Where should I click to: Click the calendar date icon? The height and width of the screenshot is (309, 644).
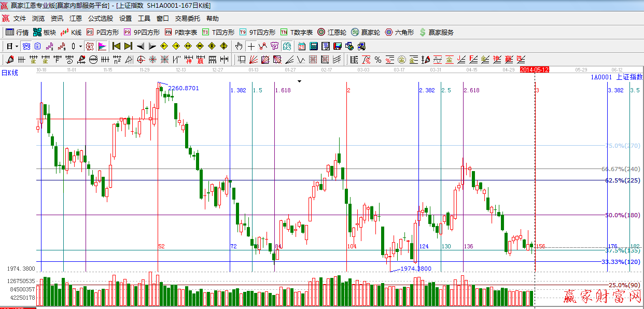(301, 46)
